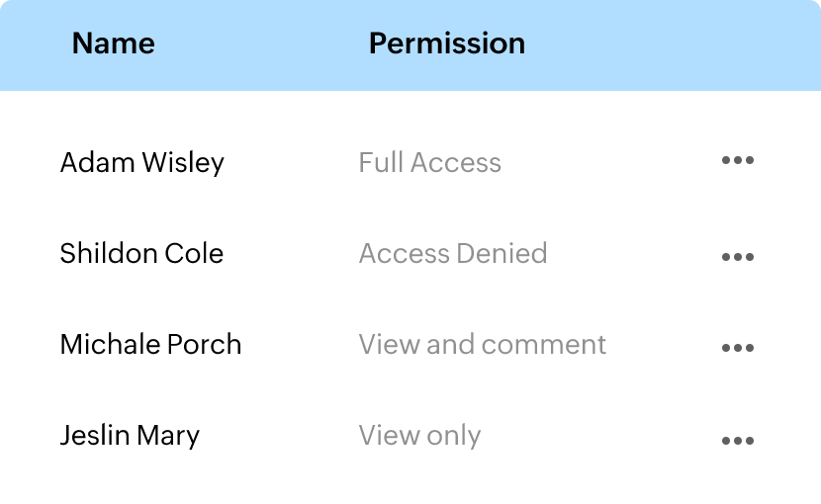The image size is (821, 504).
Task: Select user Adam Wisley
Action: [x=141, y=162]
